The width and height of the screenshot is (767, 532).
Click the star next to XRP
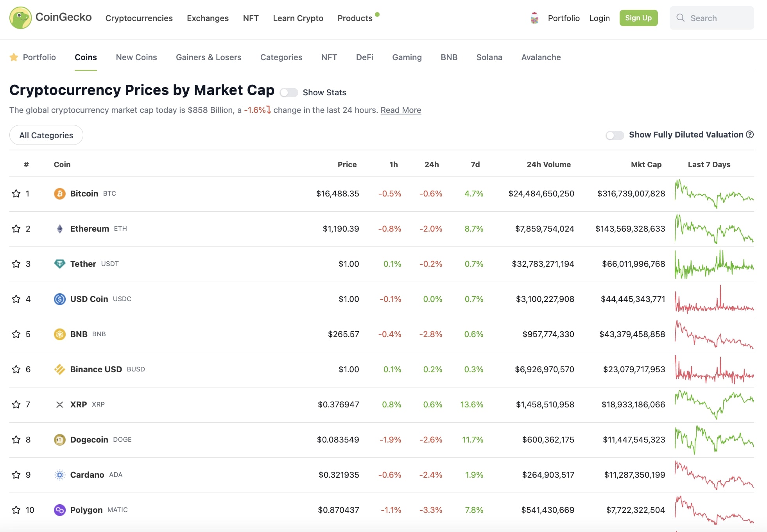(x=16, y=404)
